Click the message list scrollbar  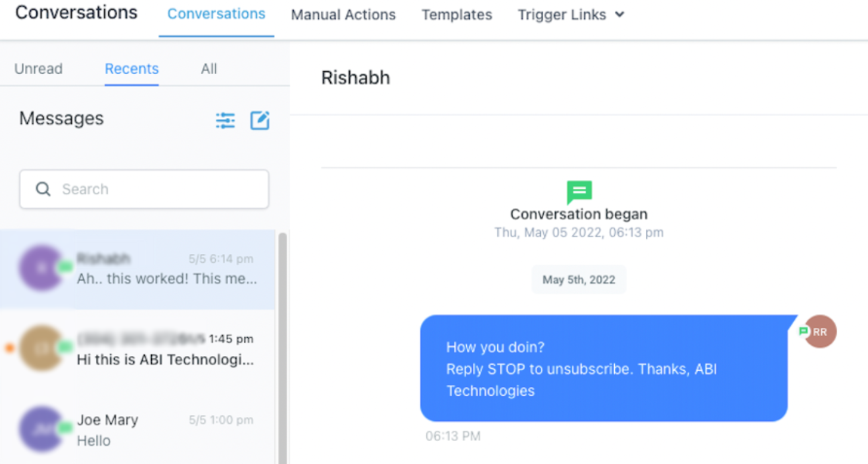click(x=282, y=348)
